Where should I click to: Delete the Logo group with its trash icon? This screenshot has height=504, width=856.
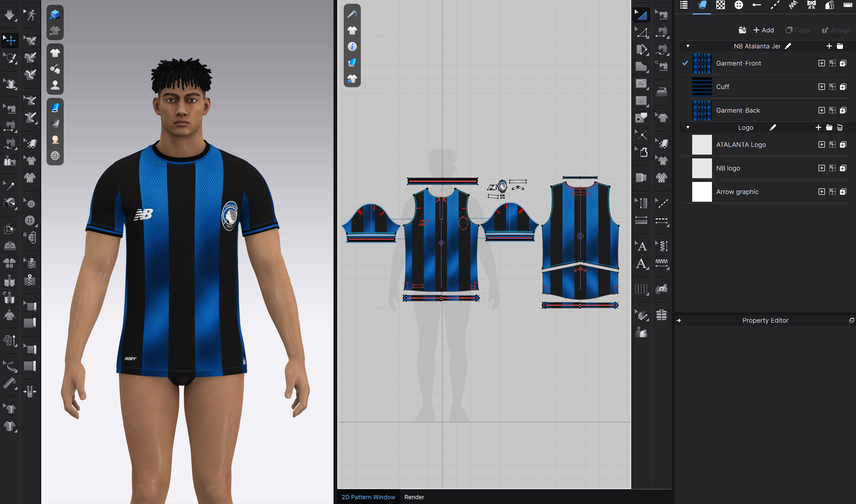pyautogui.click(x=840, y=127)
